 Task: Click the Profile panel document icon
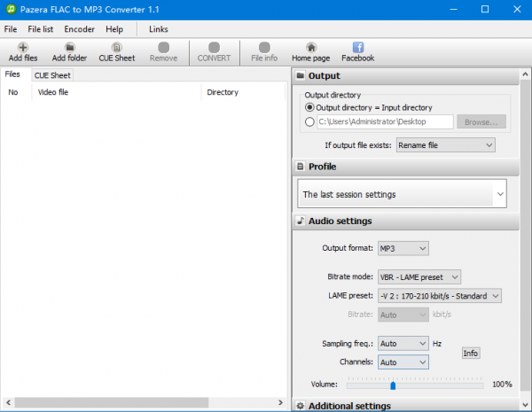click(301, 167)
